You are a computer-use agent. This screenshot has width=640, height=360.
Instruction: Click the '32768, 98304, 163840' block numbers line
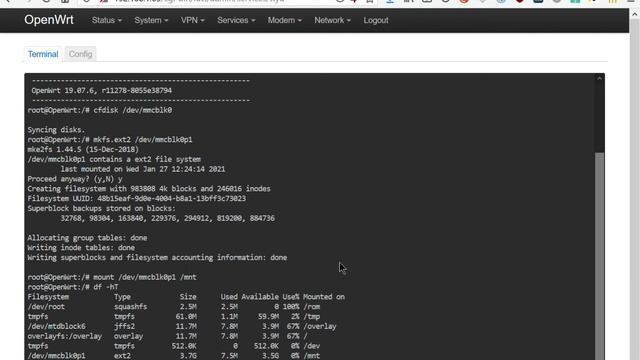[168, 218]
